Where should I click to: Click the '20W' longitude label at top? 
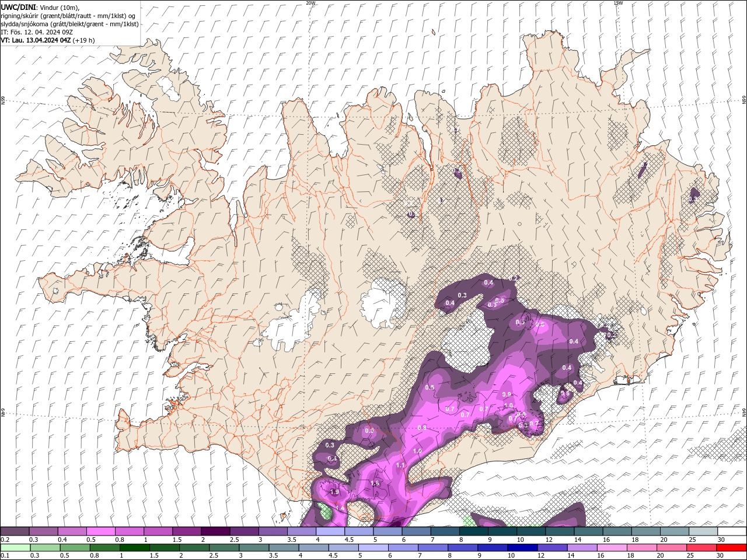pos(310,3)
